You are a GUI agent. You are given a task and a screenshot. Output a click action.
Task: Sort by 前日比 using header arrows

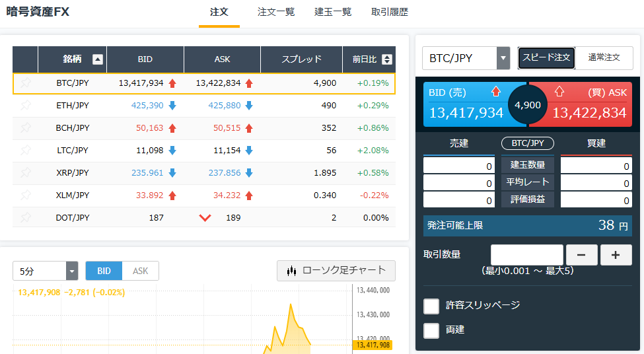387,59
